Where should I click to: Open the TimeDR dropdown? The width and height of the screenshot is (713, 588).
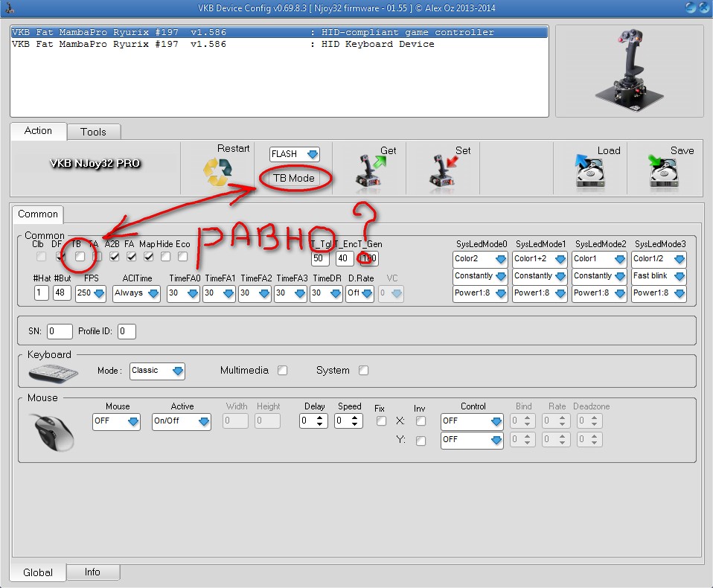(x=326, y=293)
